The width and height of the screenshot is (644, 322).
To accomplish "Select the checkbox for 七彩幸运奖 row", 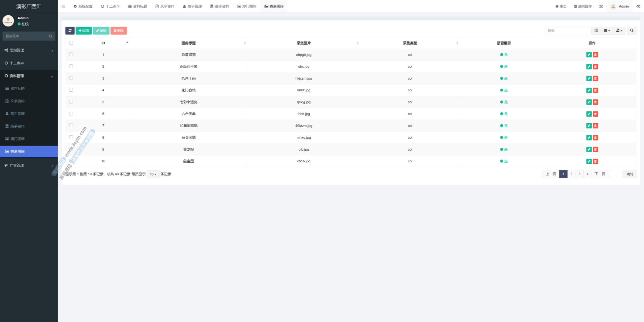I will point(71,102).
